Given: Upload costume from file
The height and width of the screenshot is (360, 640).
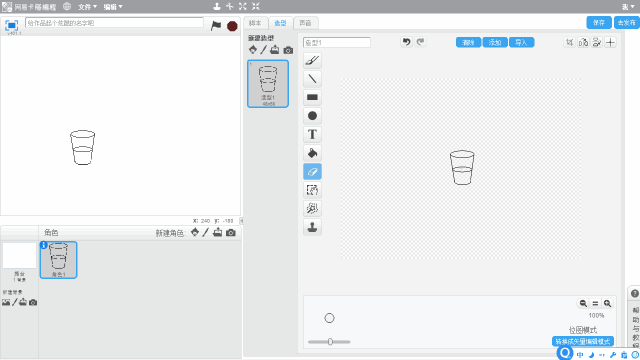Looking at the screenshot, I should coord(275,50).
